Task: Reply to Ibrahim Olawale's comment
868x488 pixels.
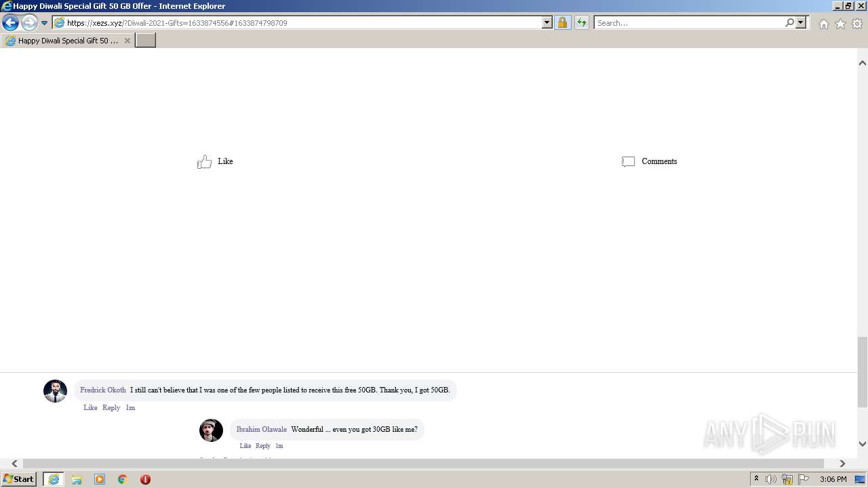Action: 263,446
